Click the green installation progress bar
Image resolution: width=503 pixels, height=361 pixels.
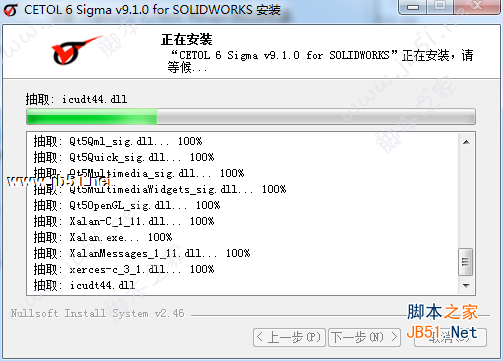coord(251,117)
